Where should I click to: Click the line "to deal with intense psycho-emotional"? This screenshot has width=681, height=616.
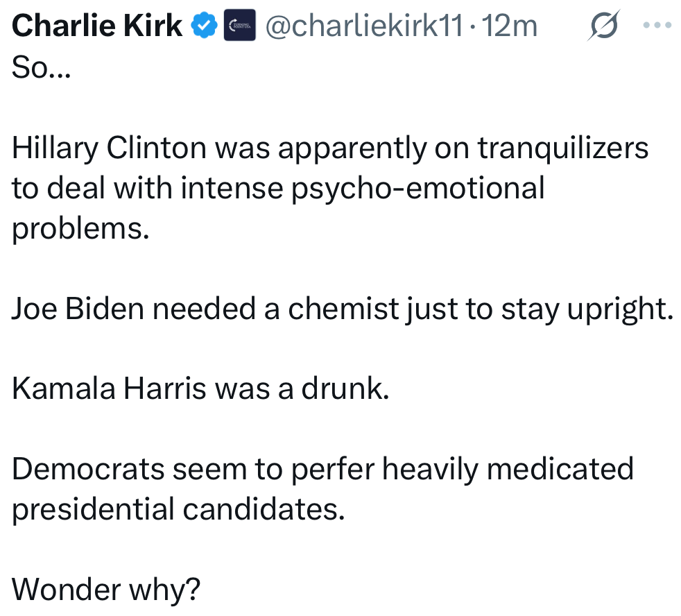[x=278, y=188]
